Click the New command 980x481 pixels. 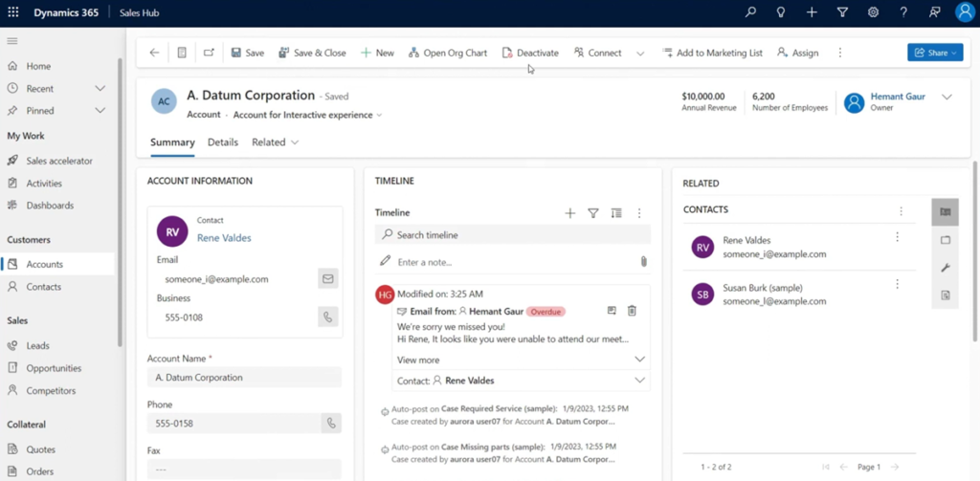[377, 54]
